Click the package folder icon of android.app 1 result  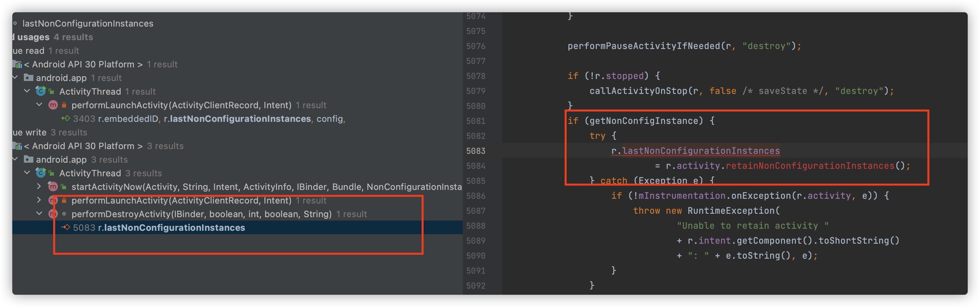pos(29,78)
